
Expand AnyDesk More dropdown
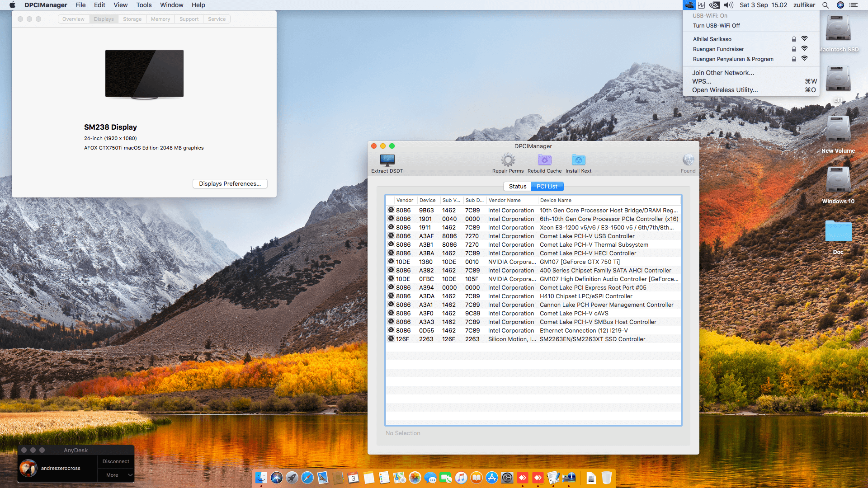click(116, 475)
